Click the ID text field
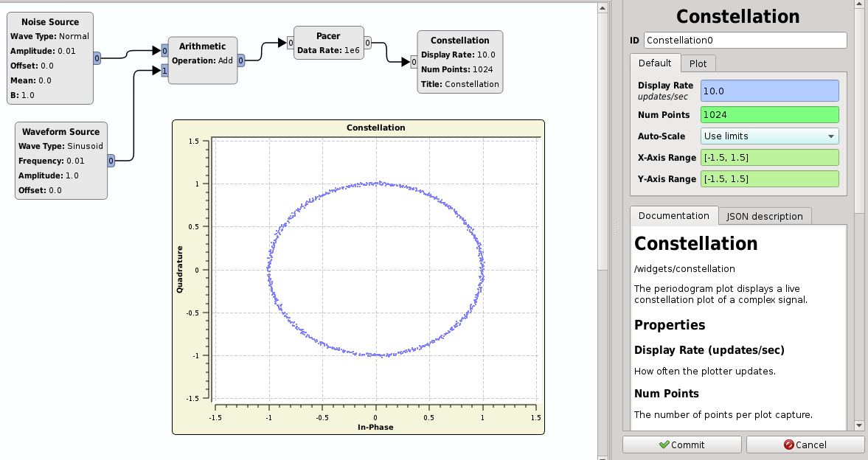Screen dimensions: 868x460 click(x=745, y=41)
